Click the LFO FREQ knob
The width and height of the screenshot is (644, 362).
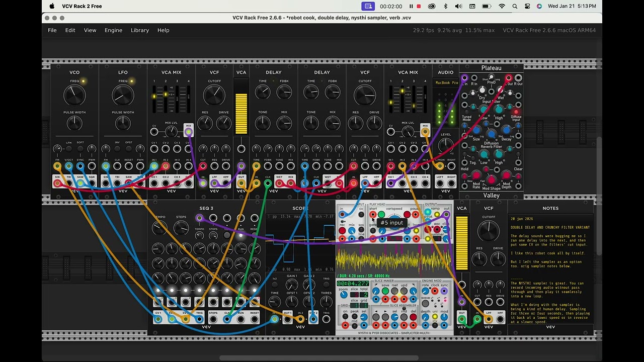coord(123,95)
